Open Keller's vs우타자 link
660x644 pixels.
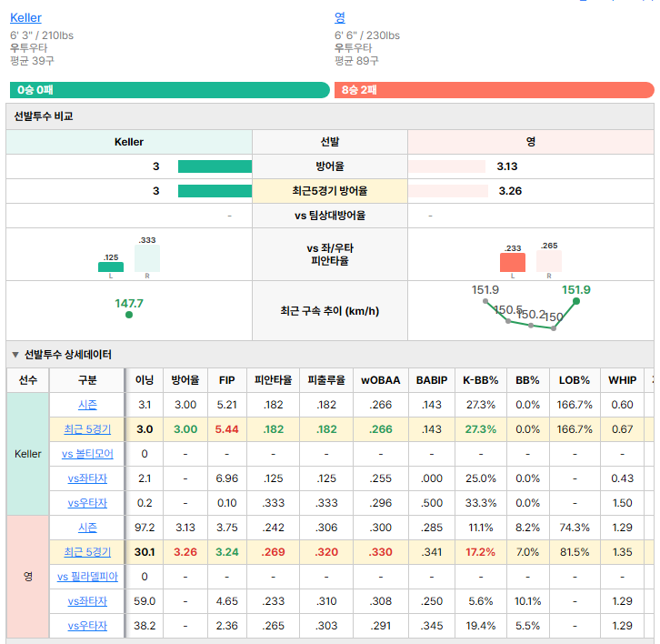pos(87,503)
